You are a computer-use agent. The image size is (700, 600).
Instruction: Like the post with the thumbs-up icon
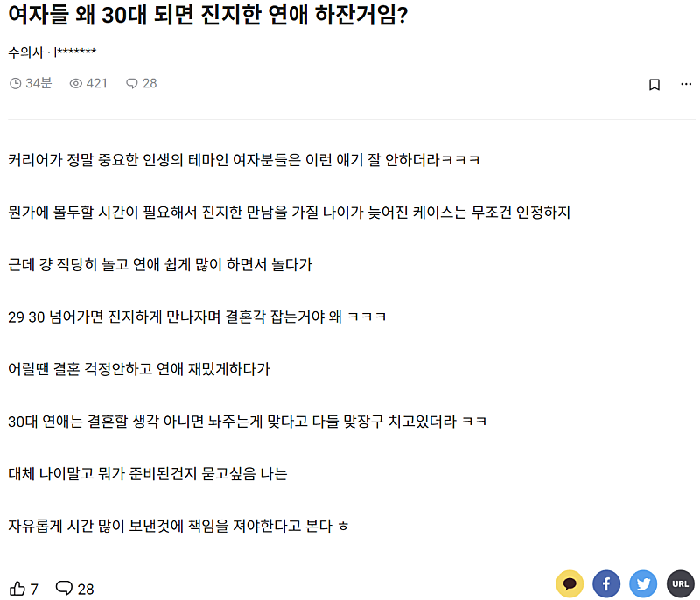[x=17, y=588]
